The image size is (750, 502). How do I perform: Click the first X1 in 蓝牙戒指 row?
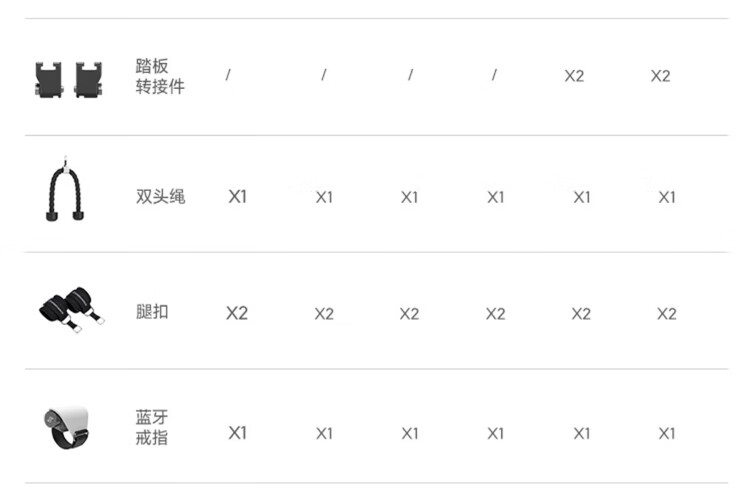pos(237,433)
